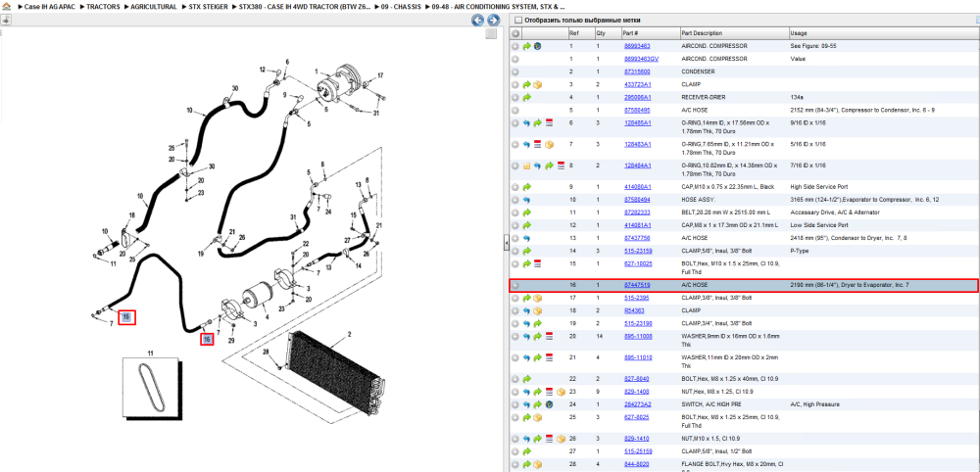This screenshot has height=472, width=980.
Task: Open the 'Case IH AG APAC' breadcrumb
Action: (x=49, y=6)
